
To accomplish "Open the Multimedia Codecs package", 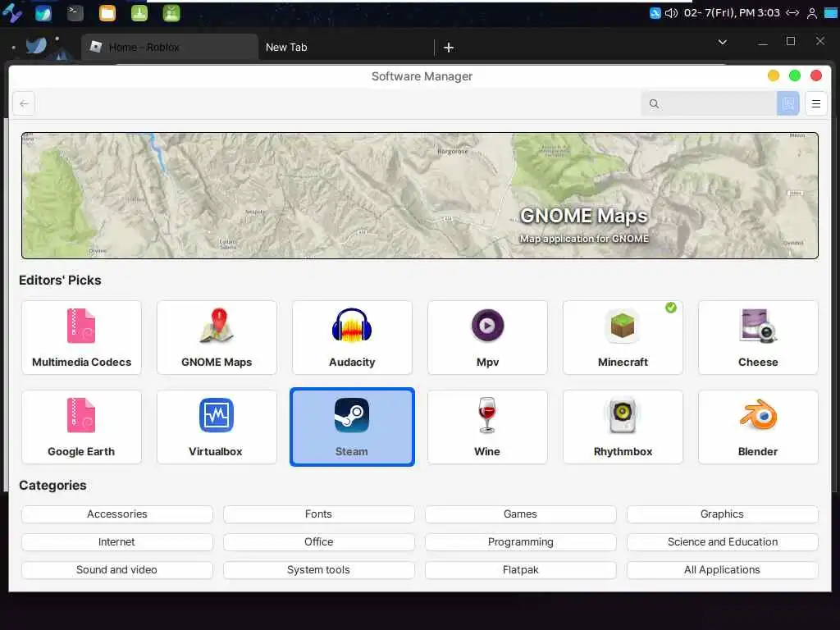I will 81,337.
